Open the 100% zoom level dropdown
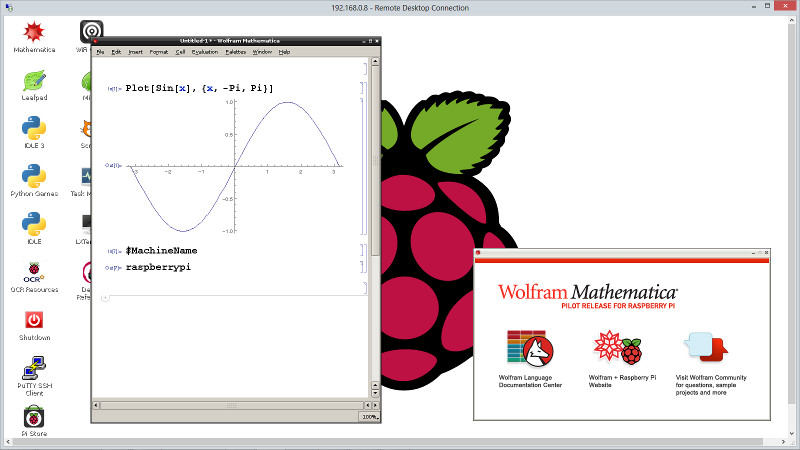This screenshot has width=800, height=450. pyautogui.click(x=369, y=416)
